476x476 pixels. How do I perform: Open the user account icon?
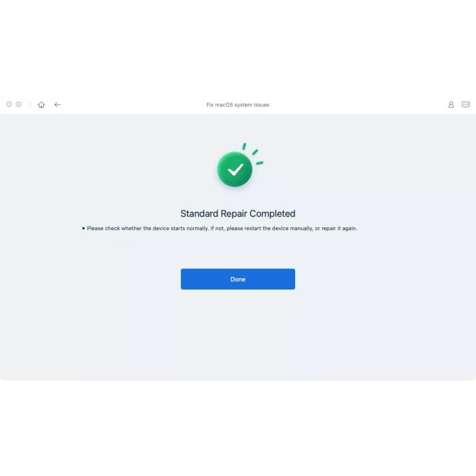click(x=451, y=105)
